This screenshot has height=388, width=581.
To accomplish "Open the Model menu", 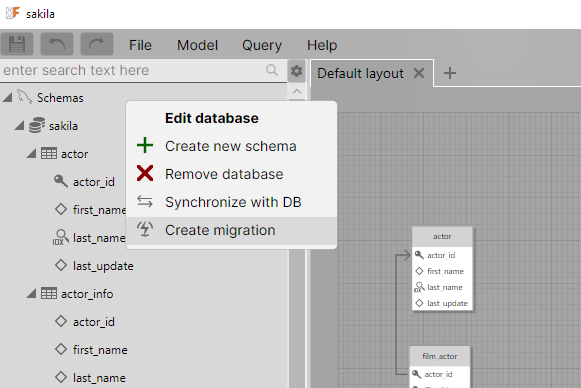I will pyautogui.click(x=197, y=45).
